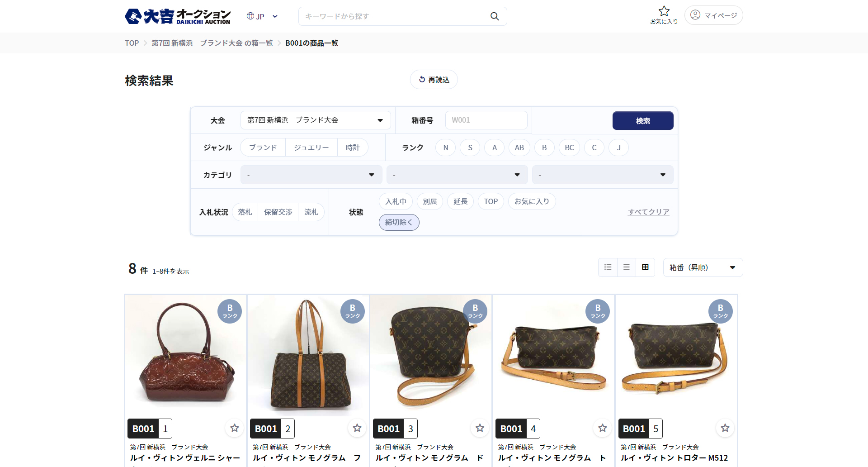Switch to compact list view icon
Screen dimensions: 868x467
[x=627, y=267]
